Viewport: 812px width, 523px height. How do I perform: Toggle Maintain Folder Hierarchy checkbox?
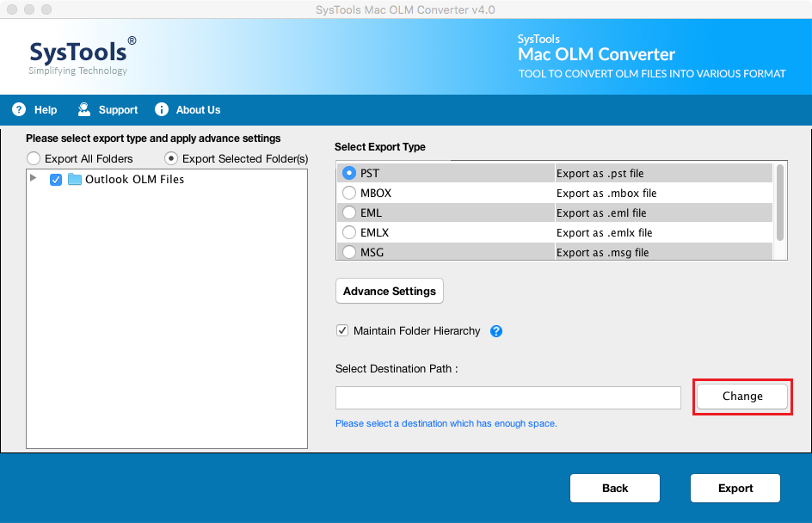342,330
